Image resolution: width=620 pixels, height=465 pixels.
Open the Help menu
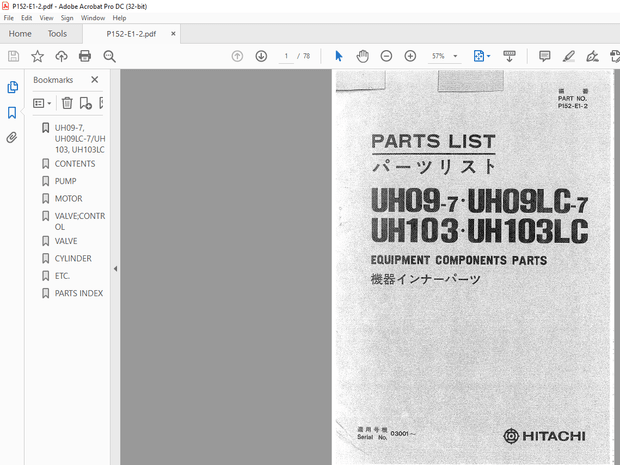(119, 18)
